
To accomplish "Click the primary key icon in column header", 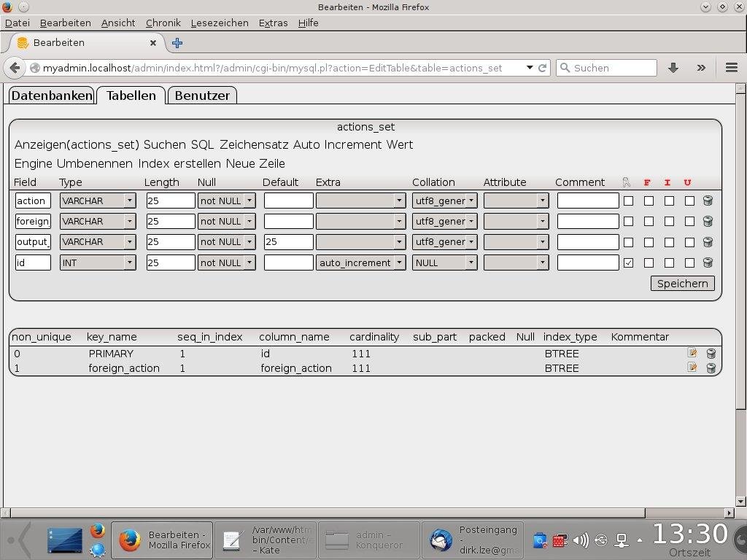I will pyautogui.click(x=626, y=182).
